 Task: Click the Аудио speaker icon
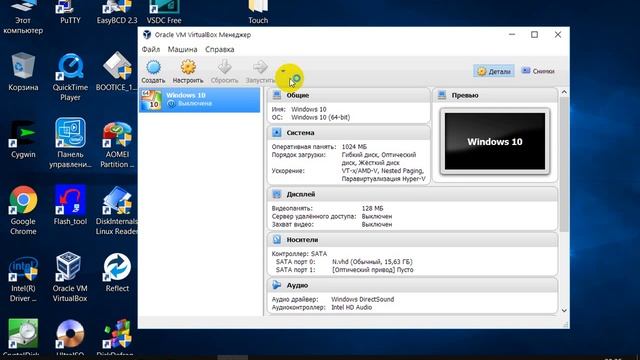coord(277,285)
